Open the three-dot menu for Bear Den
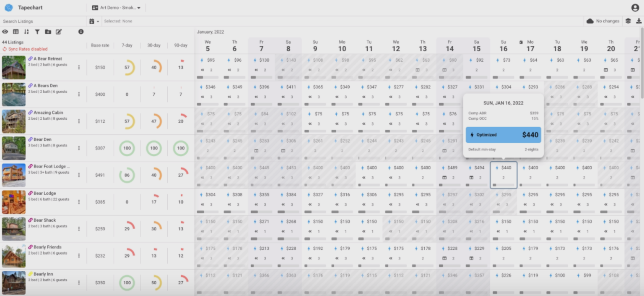 click(79, 148)
